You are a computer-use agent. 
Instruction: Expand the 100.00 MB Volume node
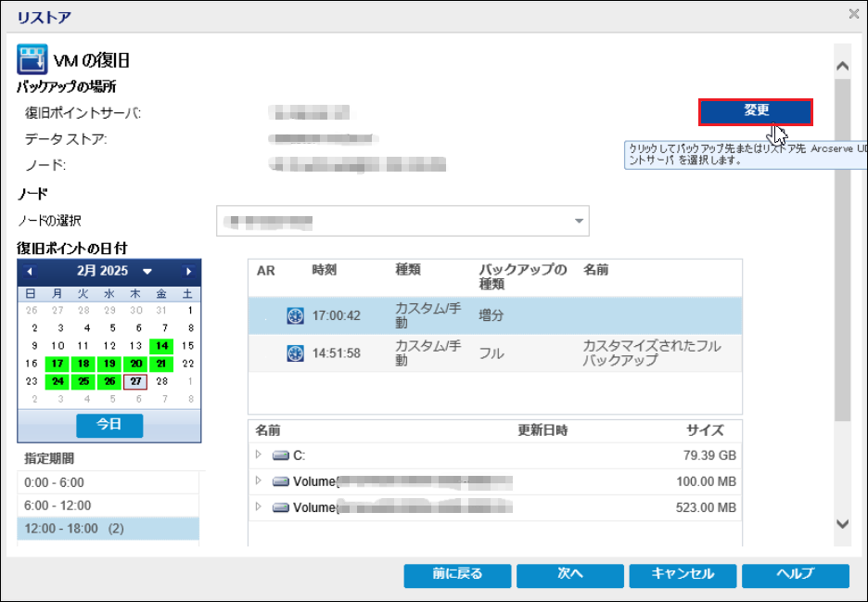click(258, 480)
